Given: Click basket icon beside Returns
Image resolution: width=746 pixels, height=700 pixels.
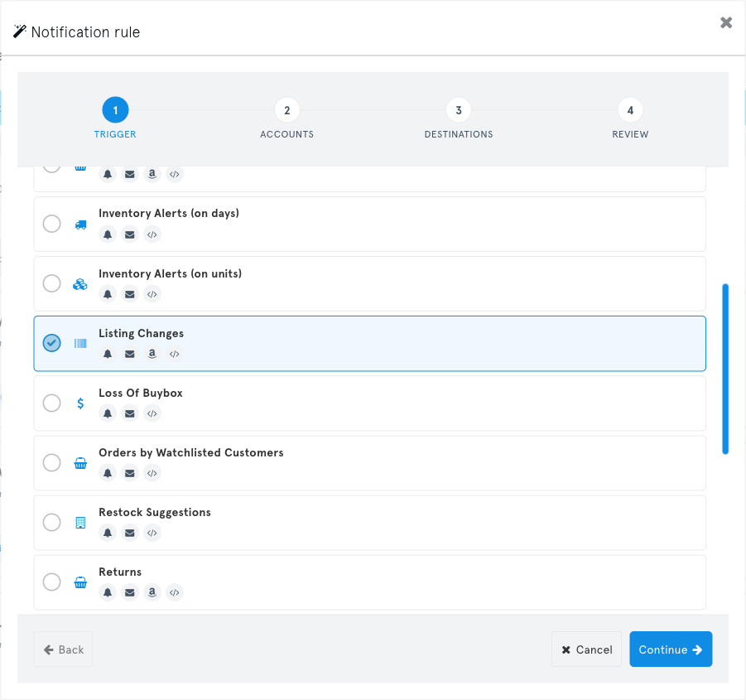Looking at the screenshot, I should click(80, 582).
